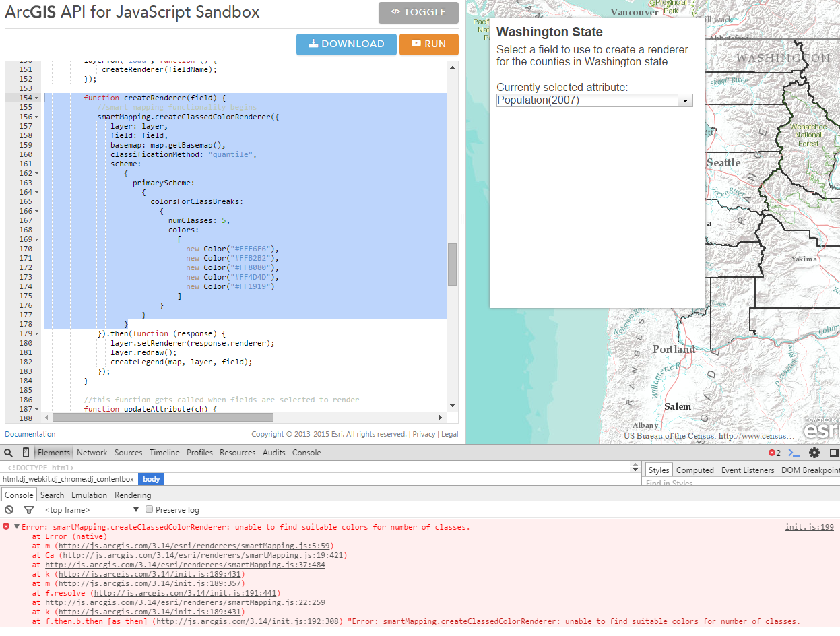
Task: Click the red error count indicator
Action: (x=775, y=453)
